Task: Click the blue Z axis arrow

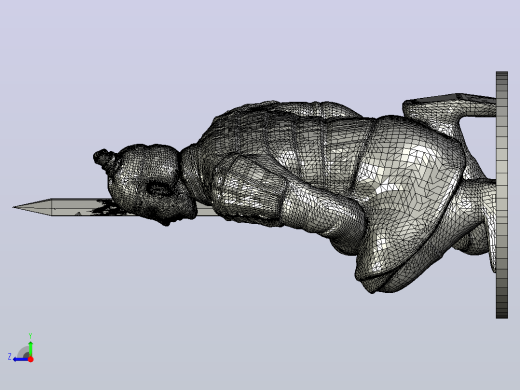Action: [x=21, y=359]
